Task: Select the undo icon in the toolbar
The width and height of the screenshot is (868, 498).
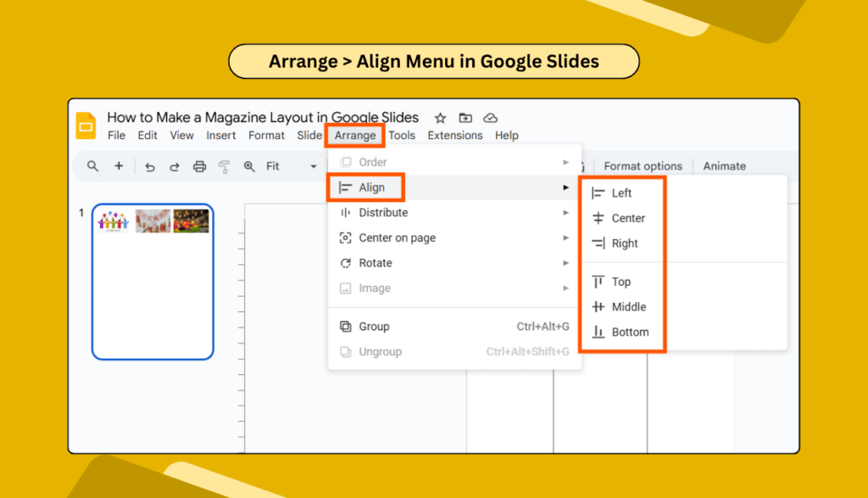Action: [x=150, y=166]
